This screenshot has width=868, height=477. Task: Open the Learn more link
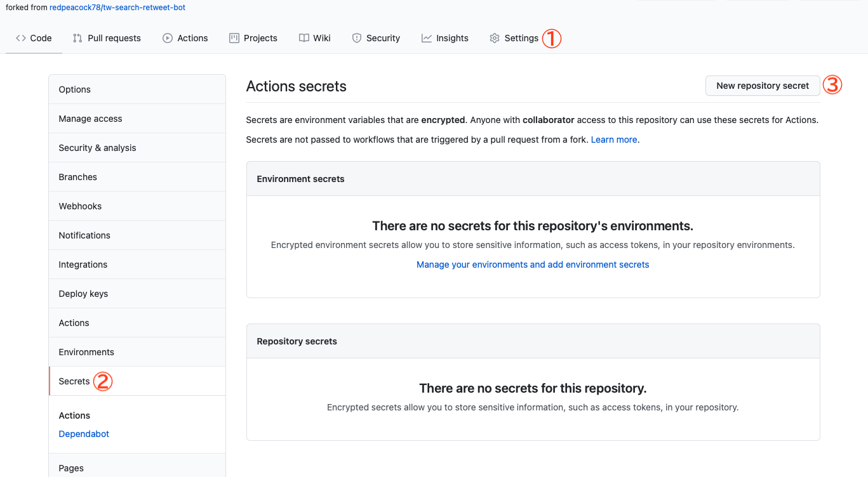(614, 140)
